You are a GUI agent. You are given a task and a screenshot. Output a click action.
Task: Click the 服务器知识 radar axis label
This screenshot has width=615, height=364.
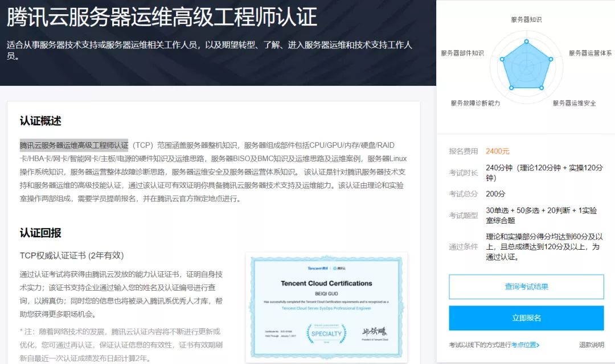526,20
